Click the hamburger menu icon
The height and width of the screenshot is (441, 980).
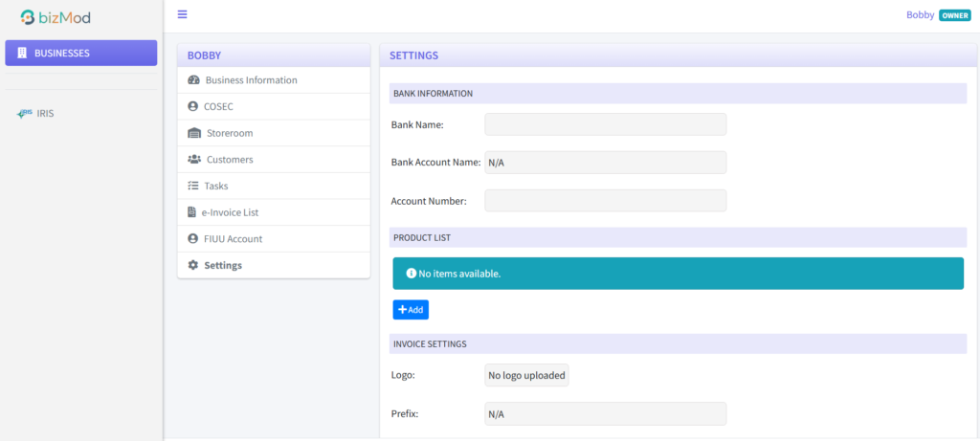click(x=182, y=14)
